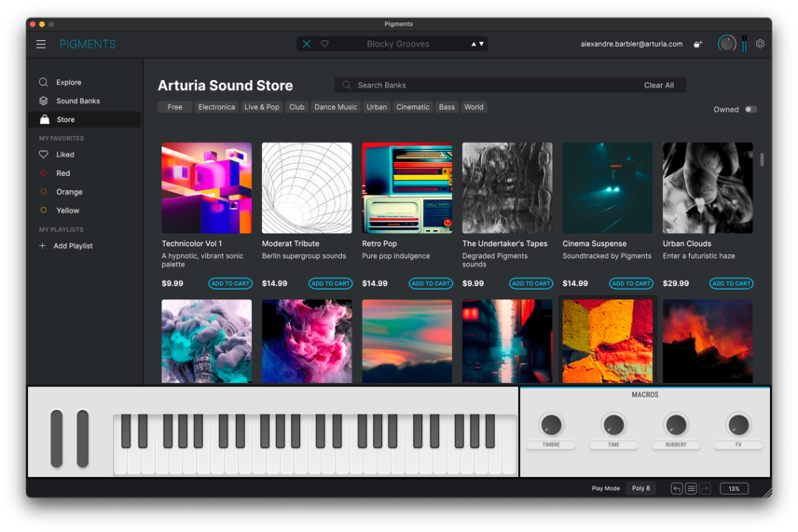Filter banks by Free tag

click(174, 107)
